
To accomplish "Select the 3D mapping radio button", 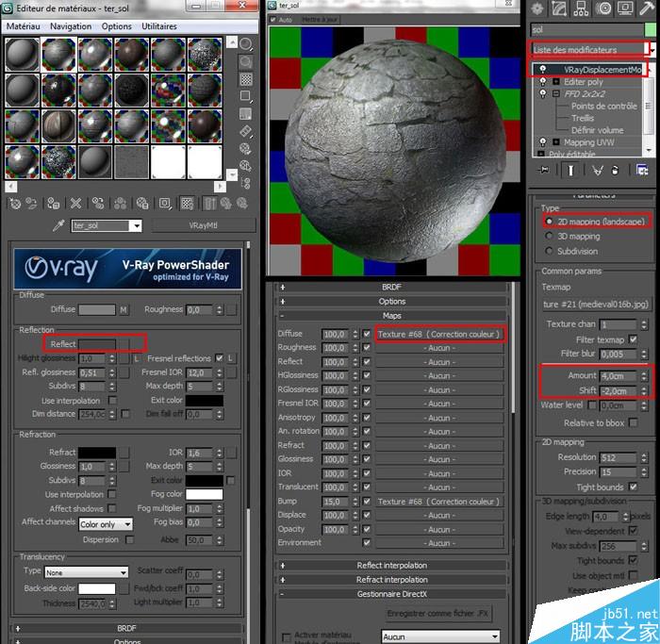I will click(x=549, y=236).
